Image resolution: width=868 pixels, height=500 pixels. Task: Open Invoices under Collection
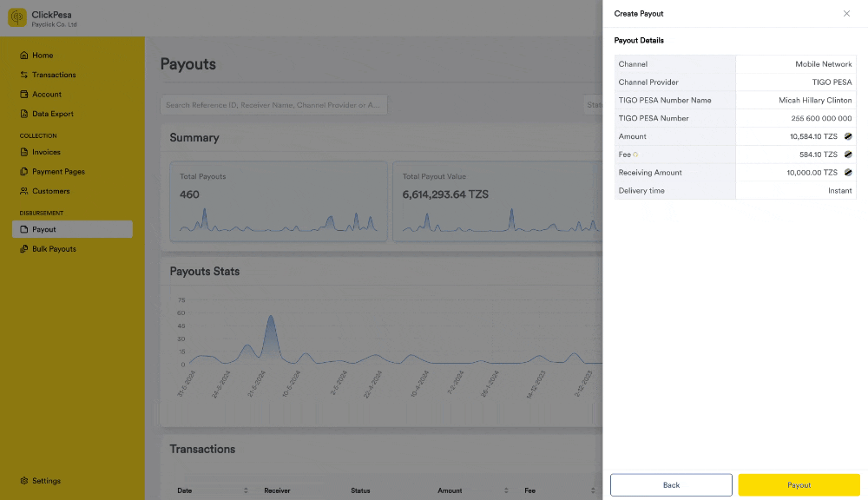point(40,152)
